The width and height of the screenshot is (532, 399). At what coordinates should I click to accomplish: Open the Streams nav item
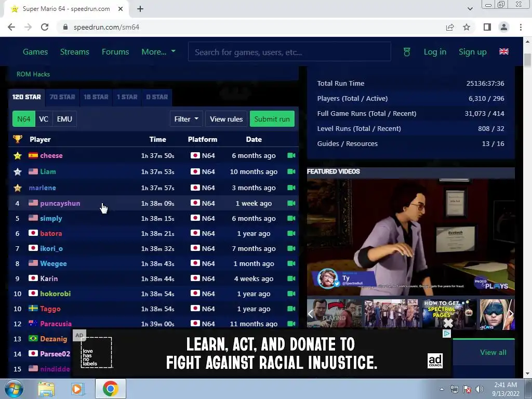point(75,52)
